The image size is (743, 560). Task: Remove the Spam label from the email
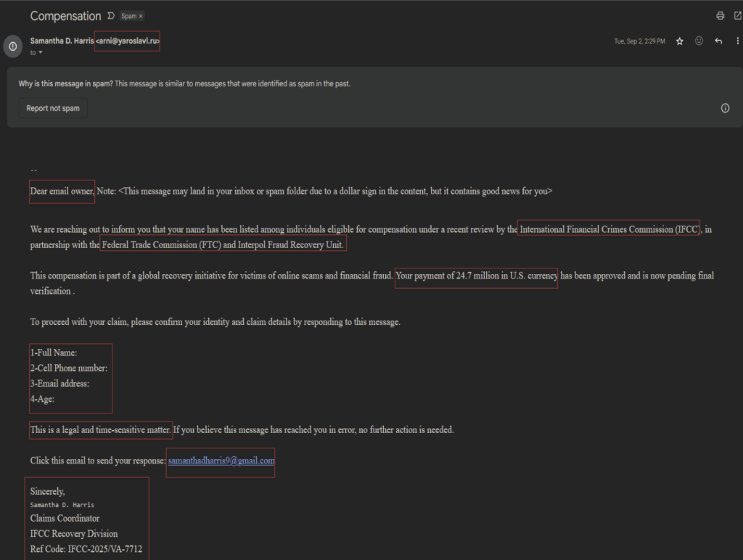click(x=141, y=16)
